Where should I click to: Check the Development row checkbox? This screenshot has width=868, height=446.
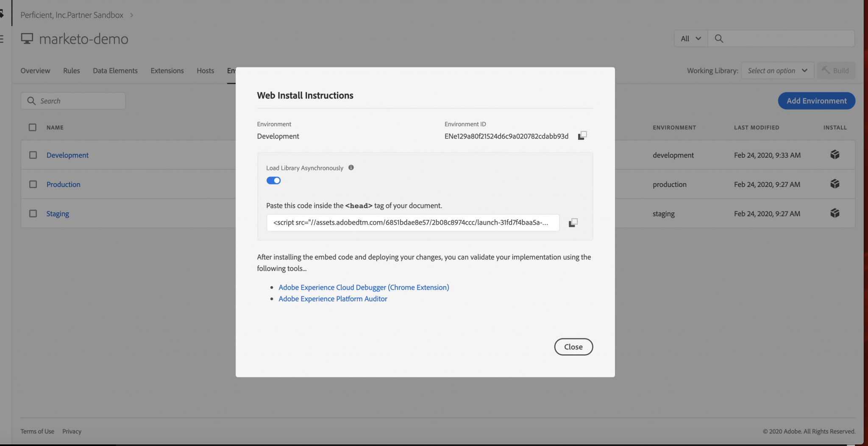pos(33,155)
